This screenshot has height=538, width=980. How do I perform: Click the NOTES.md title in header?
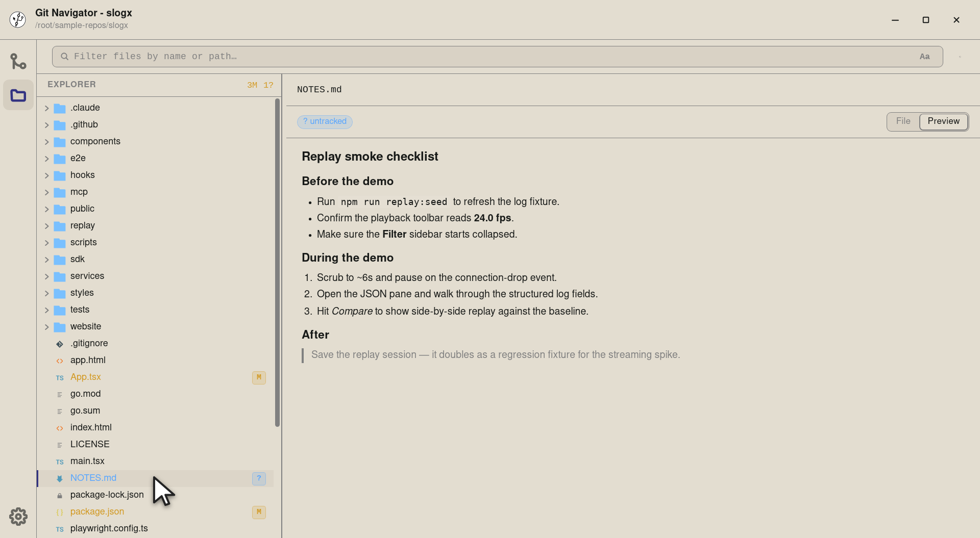(319, 90)
